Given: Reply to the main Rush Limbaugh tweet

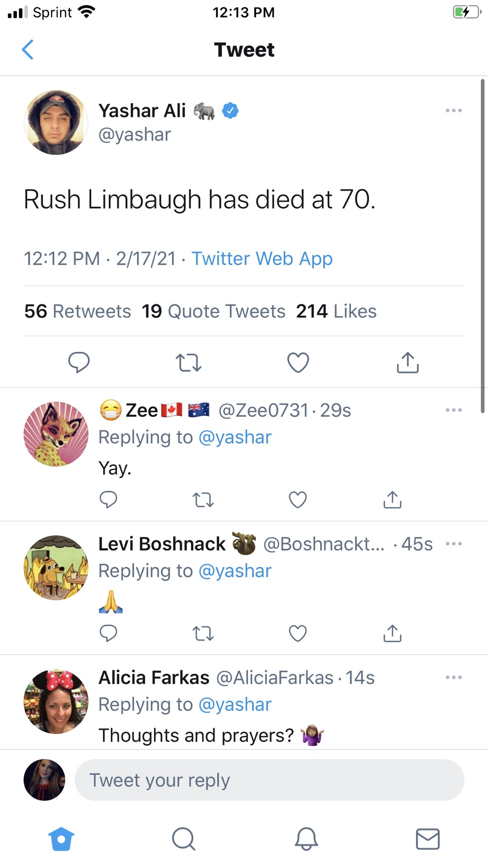Looking at the screenshot, I should point(79,362).
